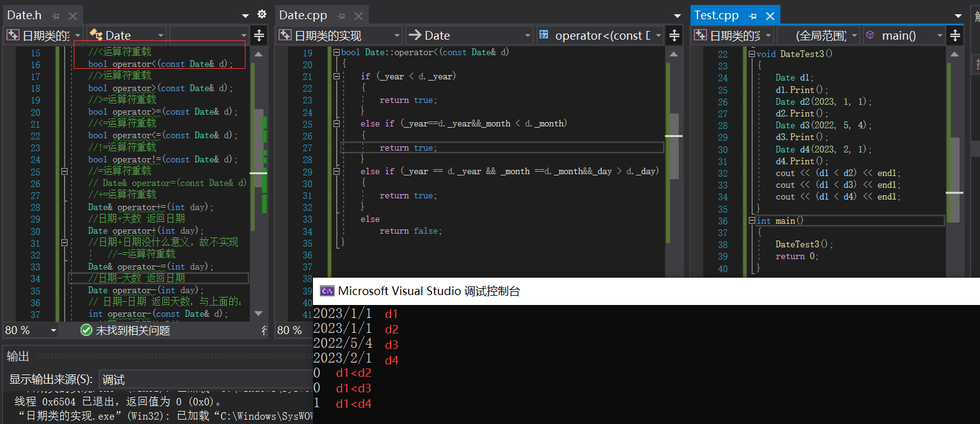Open the Date class dropdown in Date.h
The image size is (980, 424).
(x=161, y=35)
